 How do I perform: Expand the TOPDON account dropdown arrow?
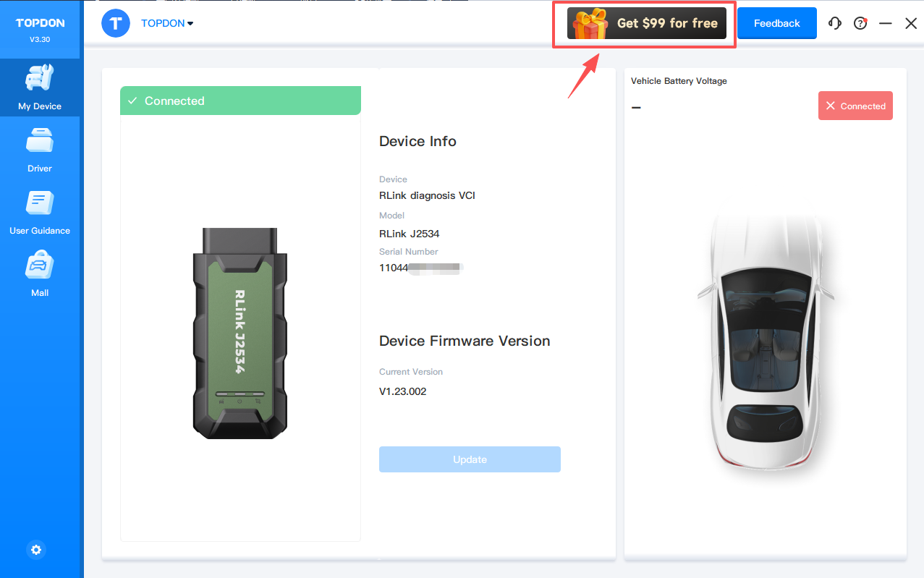click(190, 24)
